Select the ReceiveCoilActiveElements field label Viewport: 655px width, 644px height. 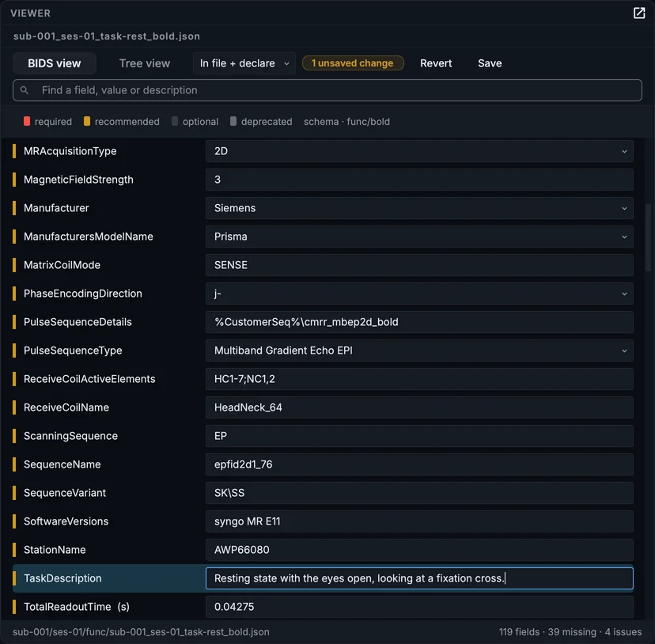click(89, 379)
